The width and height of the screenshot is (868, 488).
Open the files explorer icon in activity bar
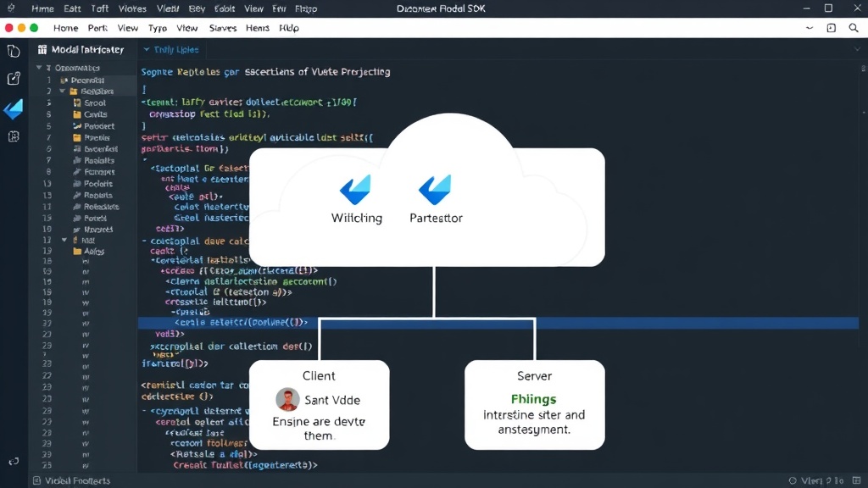[x=14, y=52]
